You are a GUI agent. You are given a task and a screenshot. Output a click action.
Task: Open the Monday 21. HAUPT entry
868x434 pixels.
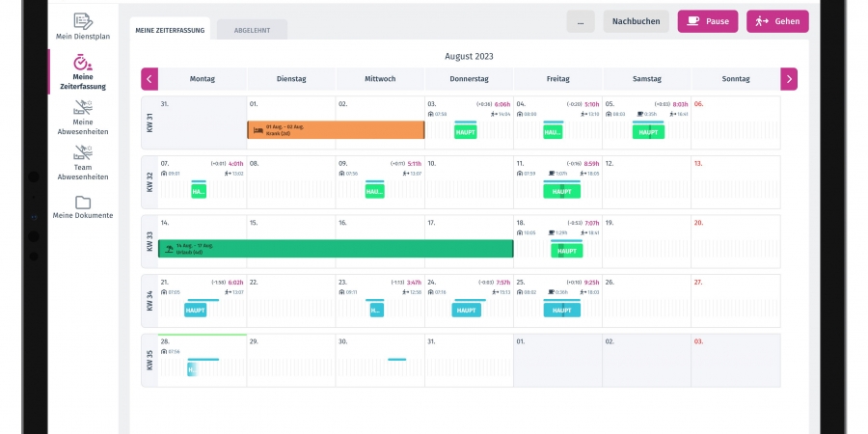(x=197, y=310)
